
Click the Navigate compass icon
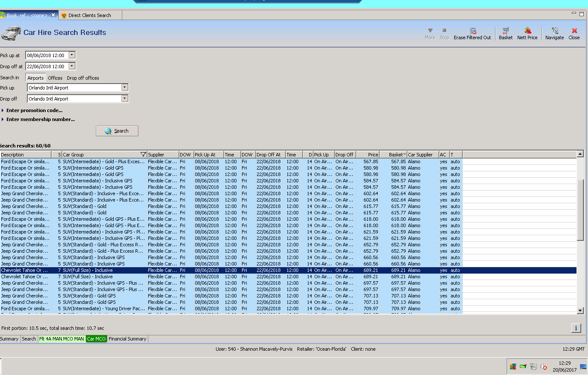click(555, 31)
